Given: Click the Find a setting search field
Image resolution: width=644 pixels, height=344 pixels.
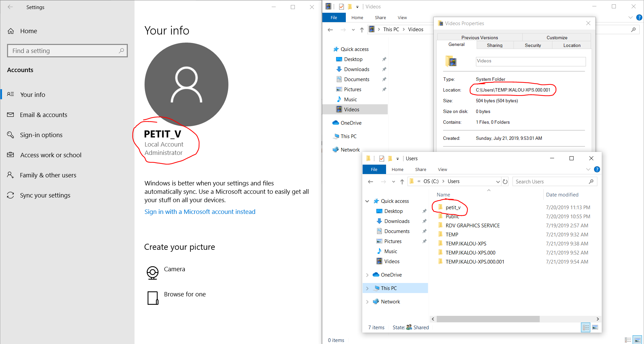Looking at the screenshot, I should 67,51.
